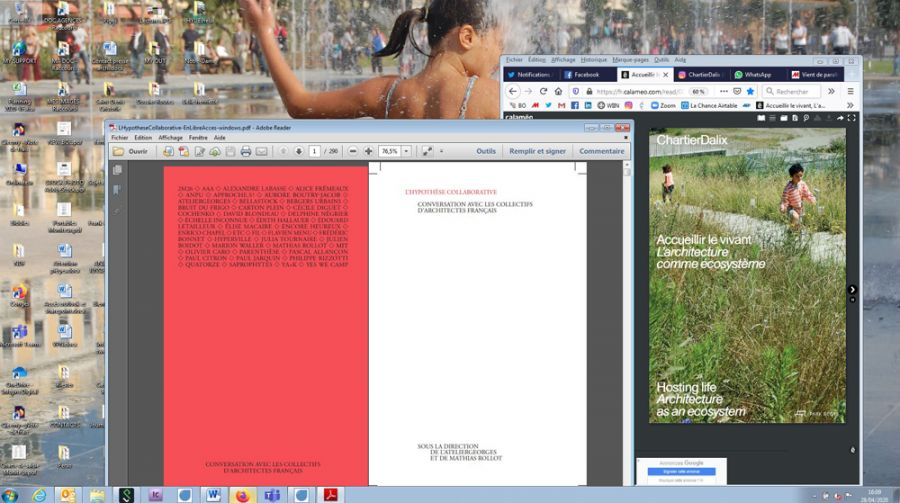This screenshot has width=900, height=503.
Task: Click the fit-page read mode icon in Adobe Reader
Action: pyautogui.click(x=427, y=151)
